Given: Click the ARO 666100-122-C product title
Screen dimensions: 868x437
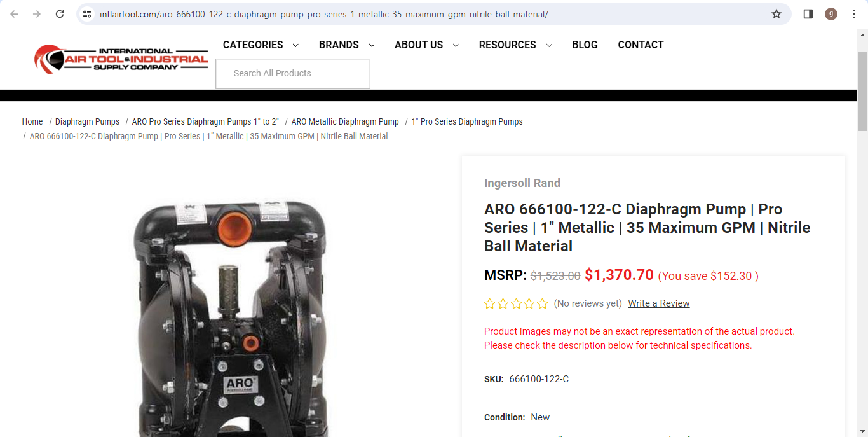Looking at the screenshot, I should click(x=647, y=228).
